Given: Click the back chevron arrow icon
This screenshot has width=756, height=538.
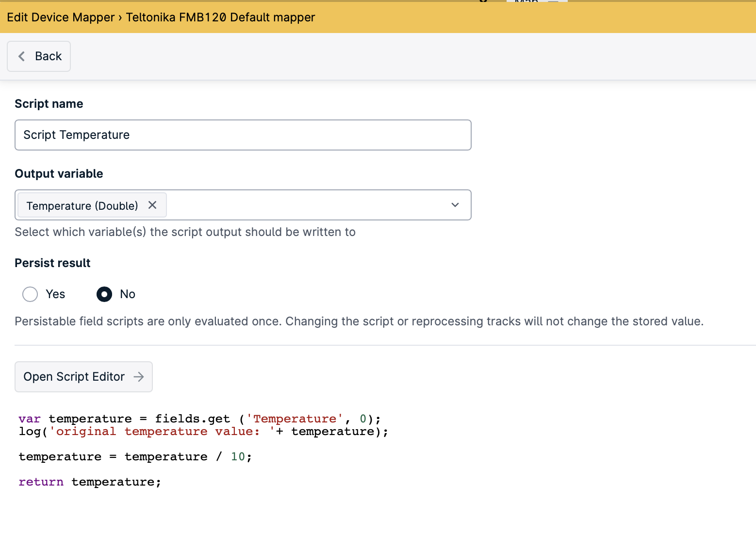Looking at the screenshot, I should [22, 56].
